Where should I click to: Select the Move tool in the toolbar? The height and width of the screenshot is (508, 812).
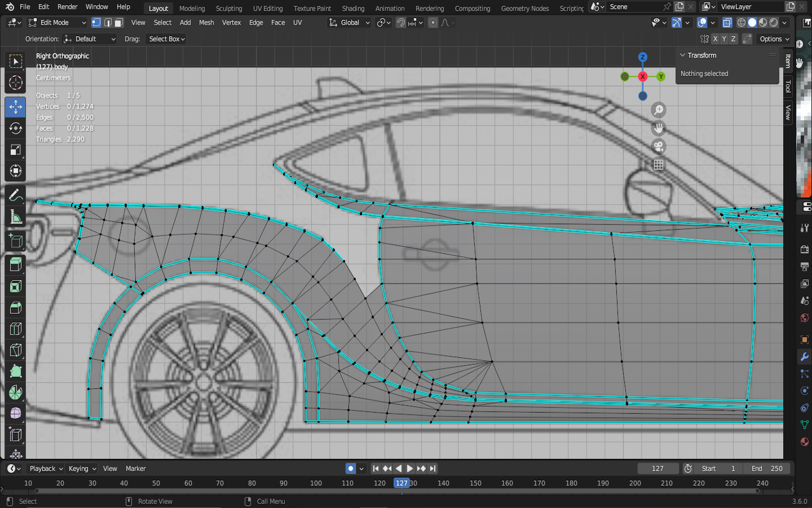pos(15,107)
